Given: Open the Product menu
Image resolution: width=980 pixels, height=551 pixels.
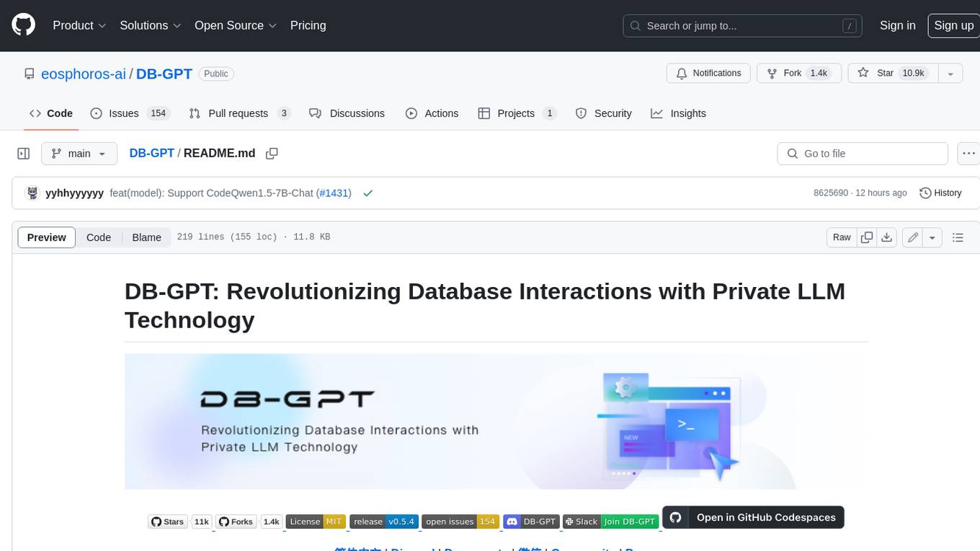Looking at the screenshot, I should pyautogui.click(x=79, y=25).
